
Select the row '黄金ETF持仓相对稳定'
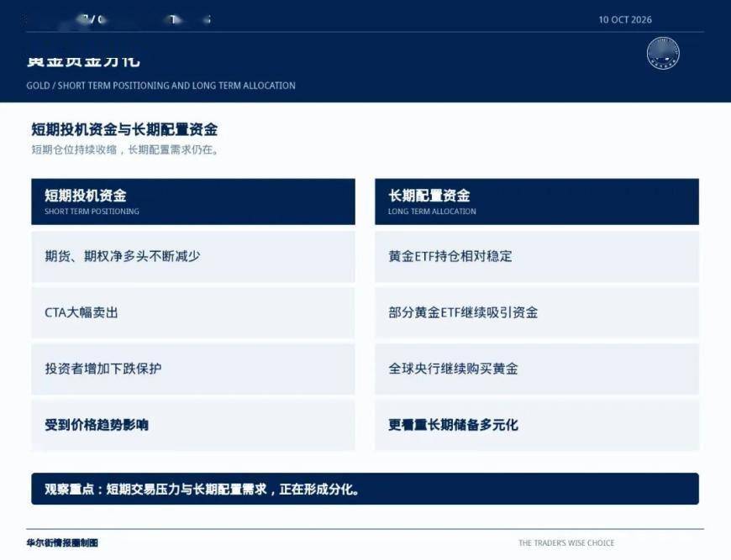pos(537,257)
